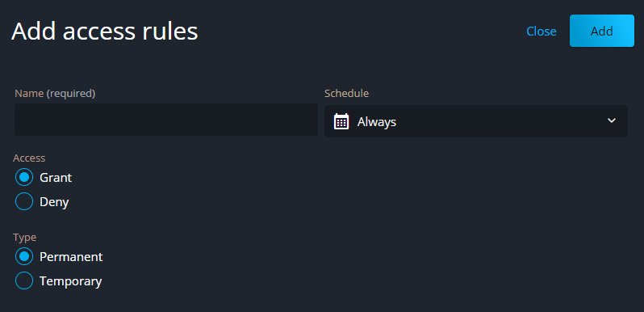Image resolution: width=644 pixels, height=312 pixels.
Task: Click the Schedule field label
Action: 347,94
